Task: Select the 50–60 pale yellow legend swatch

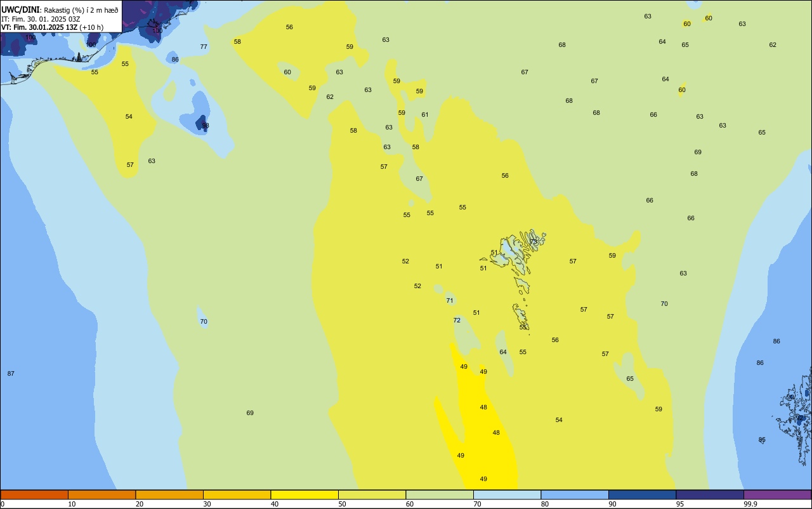Action: click(x=372, y=494)
